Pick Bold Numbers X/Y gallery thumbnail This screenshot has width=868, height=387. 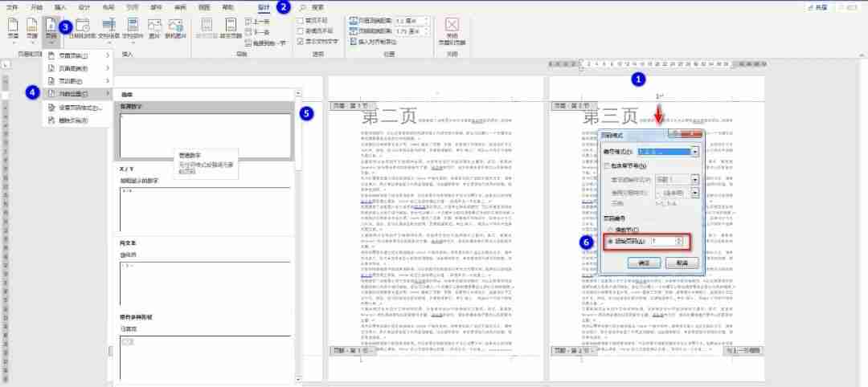point(204,209)
